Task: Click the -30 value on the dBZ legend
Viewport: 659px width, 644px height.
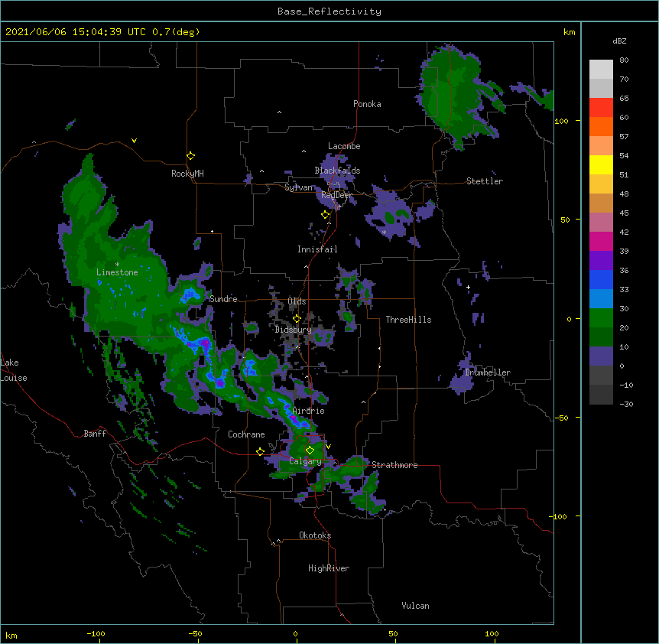Action: 626,404
